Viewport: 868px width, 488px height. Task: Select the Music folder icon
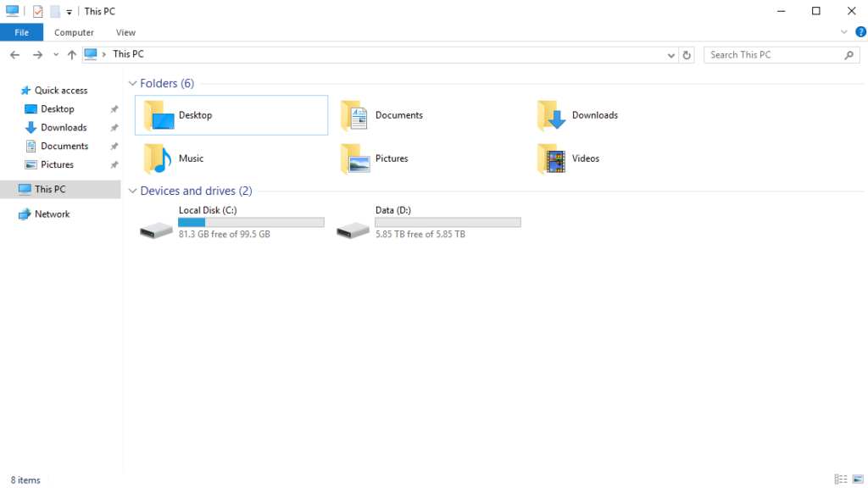coord(158,158)
